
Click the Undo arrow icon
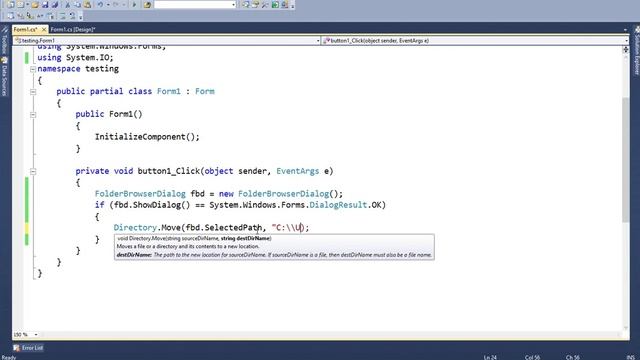click(100, 4)
